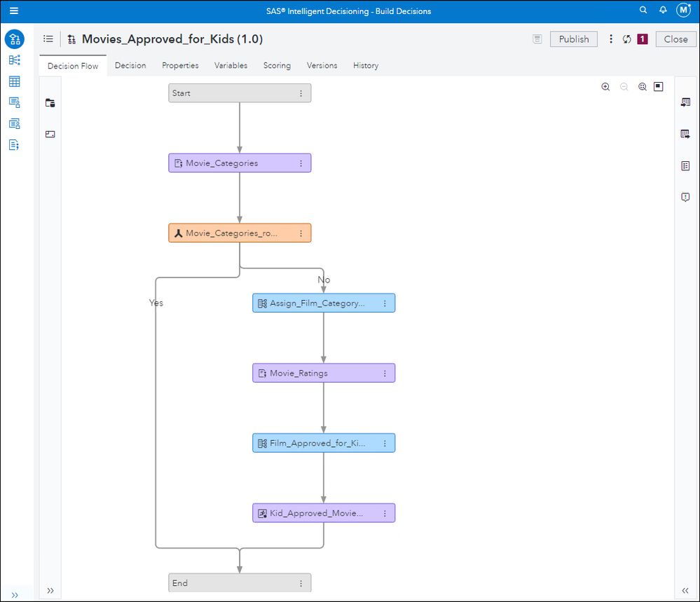The height and width of the screenshot is (602, 700).
Task: Toggle the overview map icon
Action: click(658, 87)
